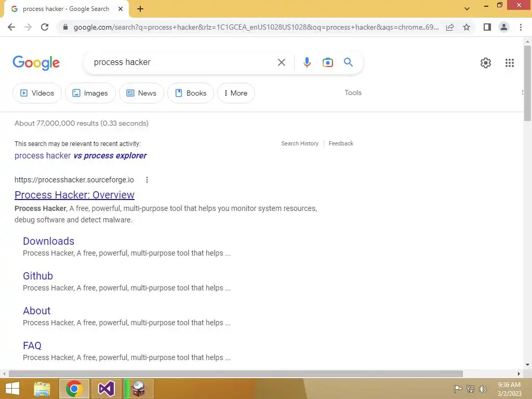Click the taskbar clock showing 9:36 AM
Image resolution: width=532 pixels, height=399 pixels.
pos(509,389)
